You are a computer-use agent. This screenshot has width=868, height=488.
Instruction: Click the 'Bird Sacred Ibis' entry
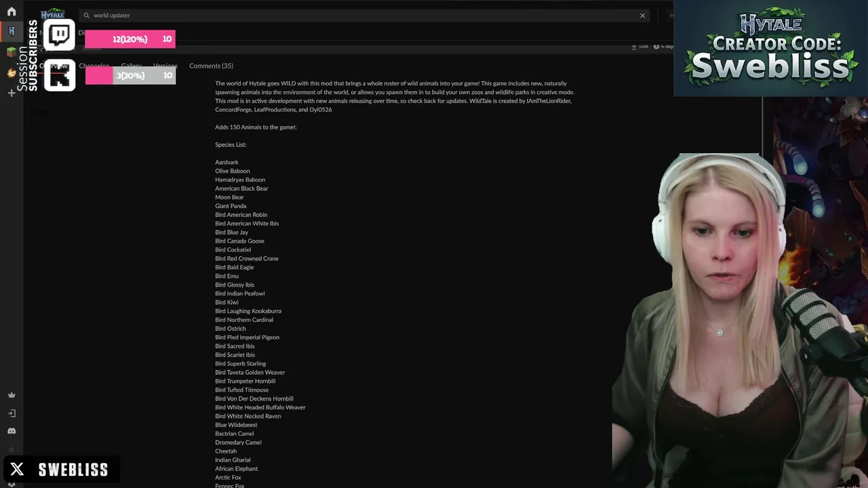coord(235,346)
